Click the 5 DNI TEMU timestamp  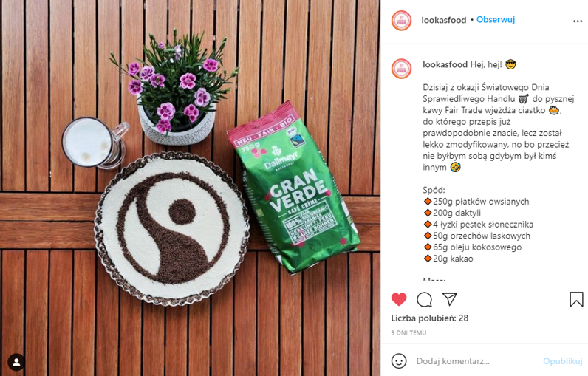(408, 332)
